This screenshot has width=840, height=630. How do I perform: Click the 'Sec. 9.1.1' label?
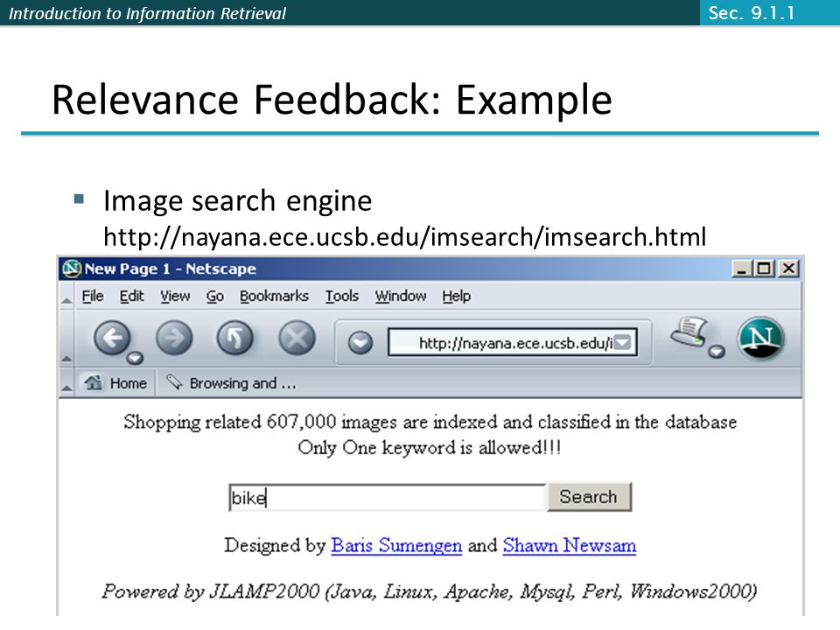click(752, 12)
